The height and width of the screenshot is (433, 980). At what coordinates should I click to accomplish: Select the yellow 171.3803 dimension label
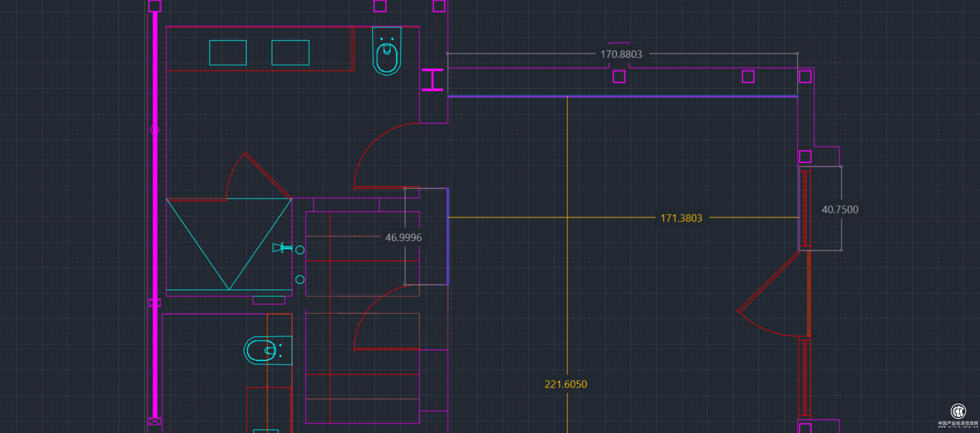pyautogui.click(x=681, y=218)
